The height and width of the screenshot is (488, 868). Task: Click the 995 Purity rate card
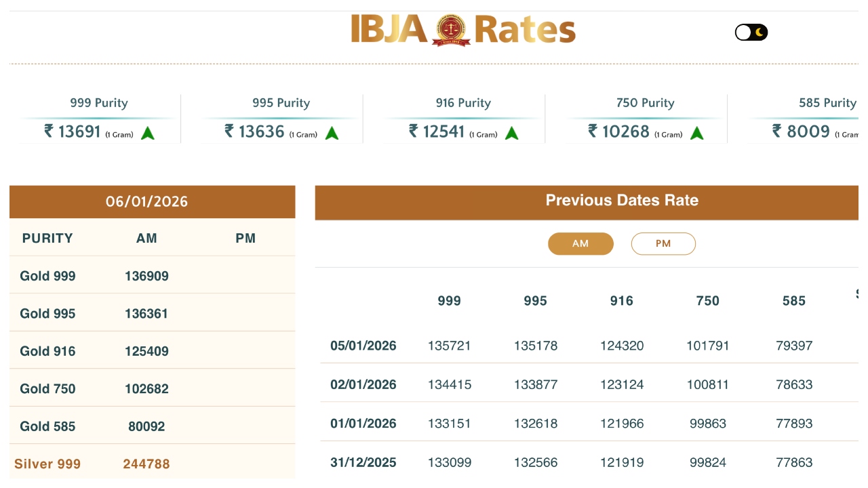click(x=281, y=119)
